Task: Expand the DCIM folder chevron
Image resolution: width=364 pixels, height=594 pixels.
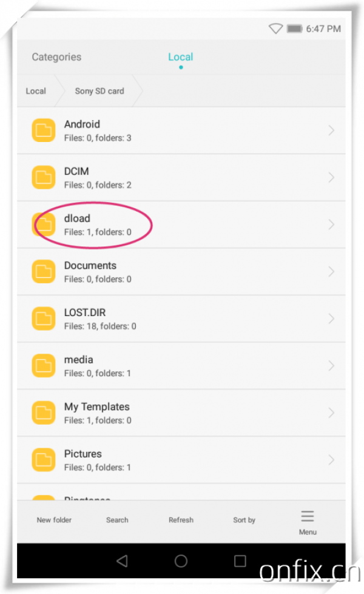Action: [x=331, y=177]
